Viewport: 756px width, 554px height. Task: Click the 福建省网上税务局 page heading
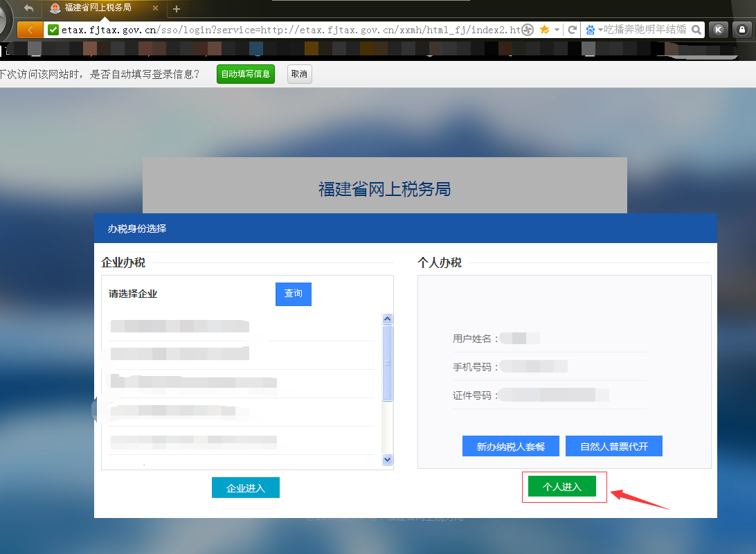pos(384,190)
